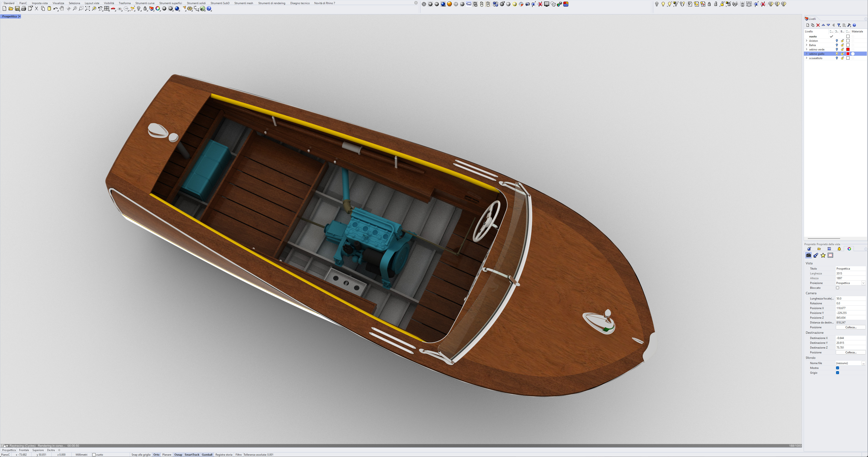Toggle the Osnap status bar button
The height and width of the screenshot is (457, 868).
[x=178, y=455]
